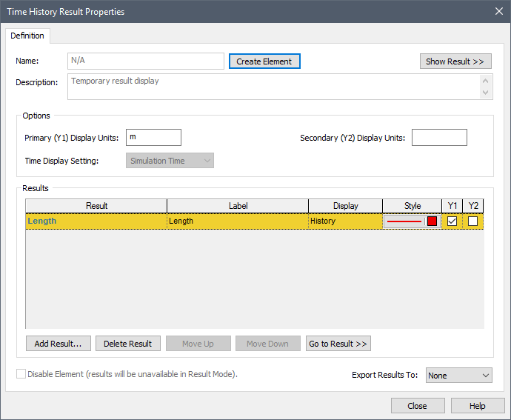Click the Style column header
The height and width of the screenshot is (420, 511).
pyautogui.click(x=413, y=206)
